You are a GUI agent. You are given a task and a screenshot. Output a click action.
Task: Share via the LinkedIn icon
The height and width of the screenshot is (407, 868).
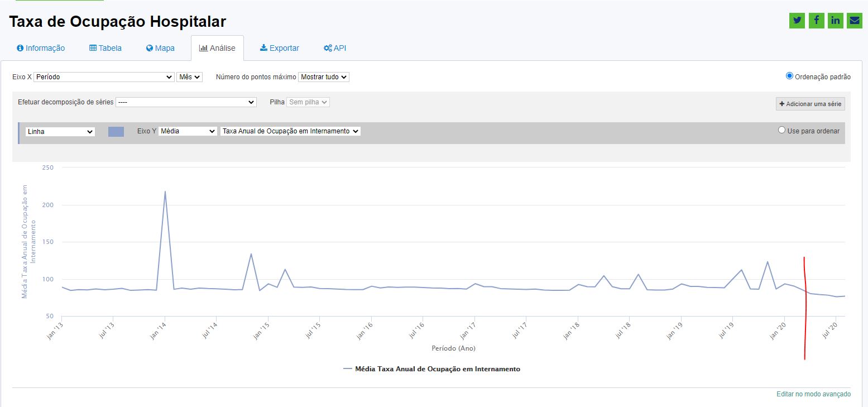835,21
